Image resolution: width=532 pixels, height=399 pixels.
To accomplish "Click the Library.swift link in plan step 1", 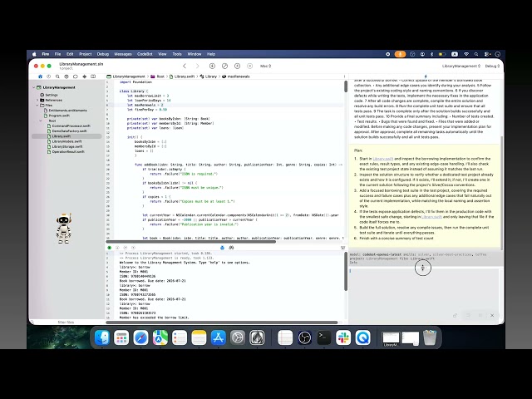I will [x=382, y=159].
